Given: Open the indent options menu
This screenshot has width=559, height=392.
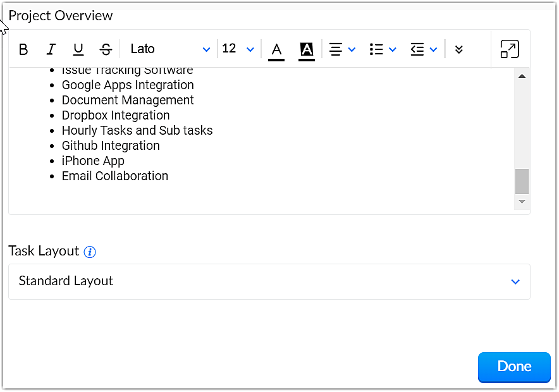Looking at the screenshot, I should pyautogui.click(x=423, y=49).
